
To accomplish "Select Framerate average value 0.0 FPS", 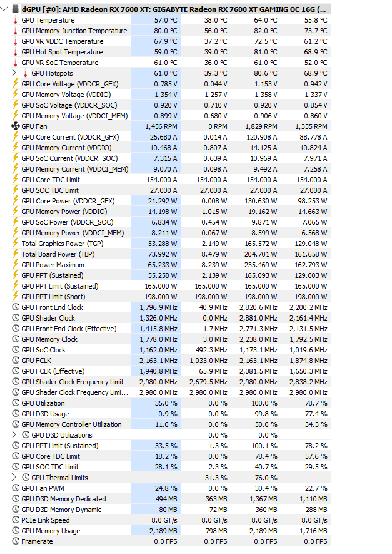I will [x=315, y=541].
